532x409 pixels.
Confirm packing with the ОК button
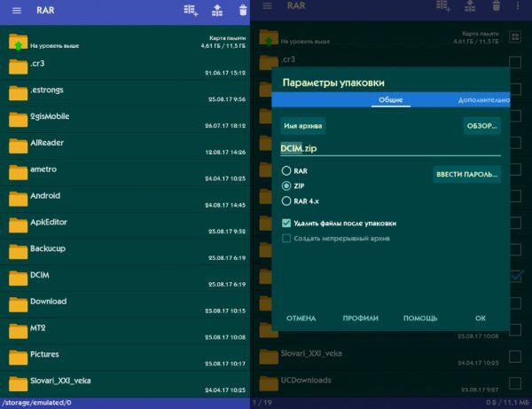coord(480,319)
